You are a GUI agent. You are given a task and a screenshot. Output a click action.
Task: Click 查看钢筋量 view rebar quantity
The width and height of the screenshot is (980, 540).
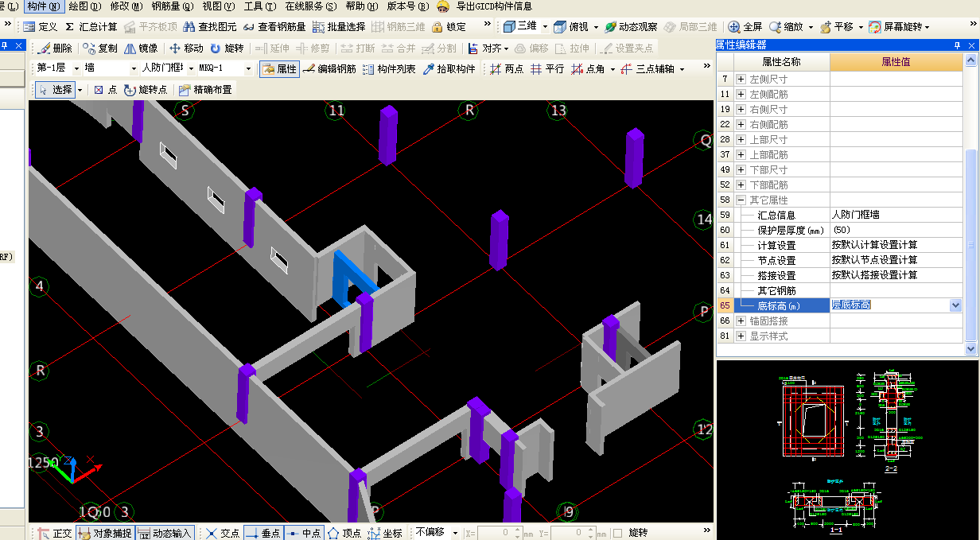pyautogui.click(x=274, y=27)
